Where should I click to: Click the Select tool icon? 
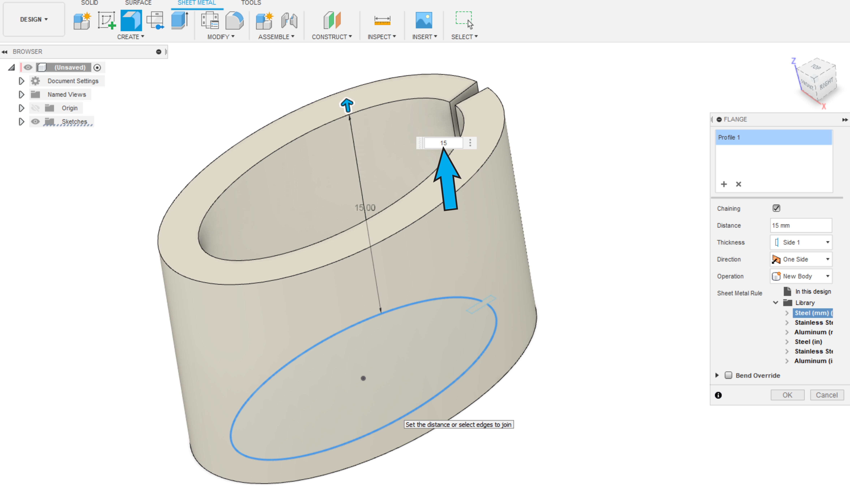(x=464, y=20)
